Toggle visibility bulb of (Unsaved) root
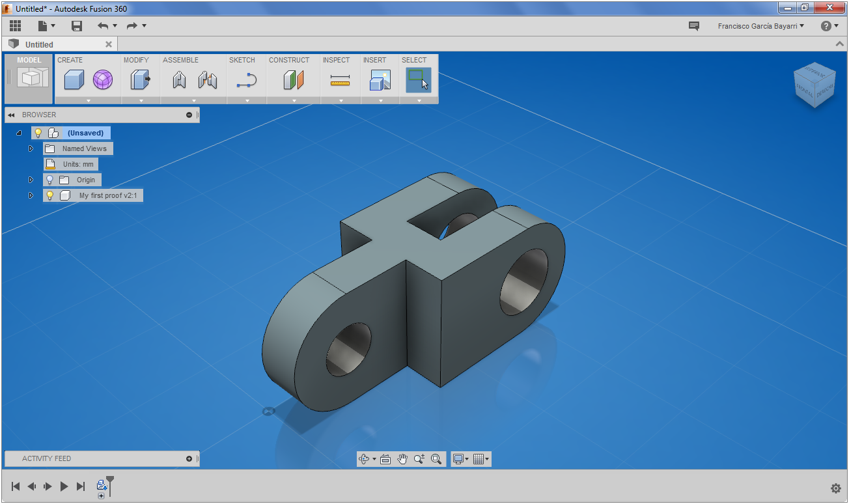Screen dimensions: 849x504 click(38, 133)
